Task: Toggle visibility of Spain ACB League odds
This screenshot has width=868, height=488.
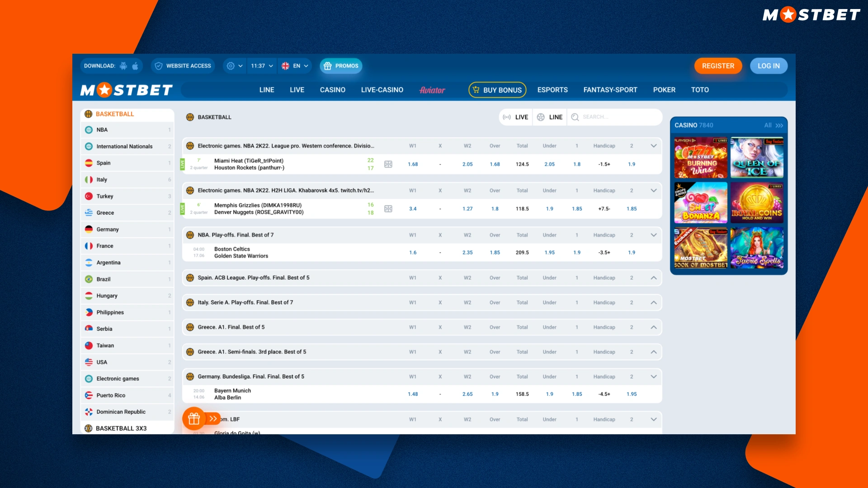Action: [653, 278]
